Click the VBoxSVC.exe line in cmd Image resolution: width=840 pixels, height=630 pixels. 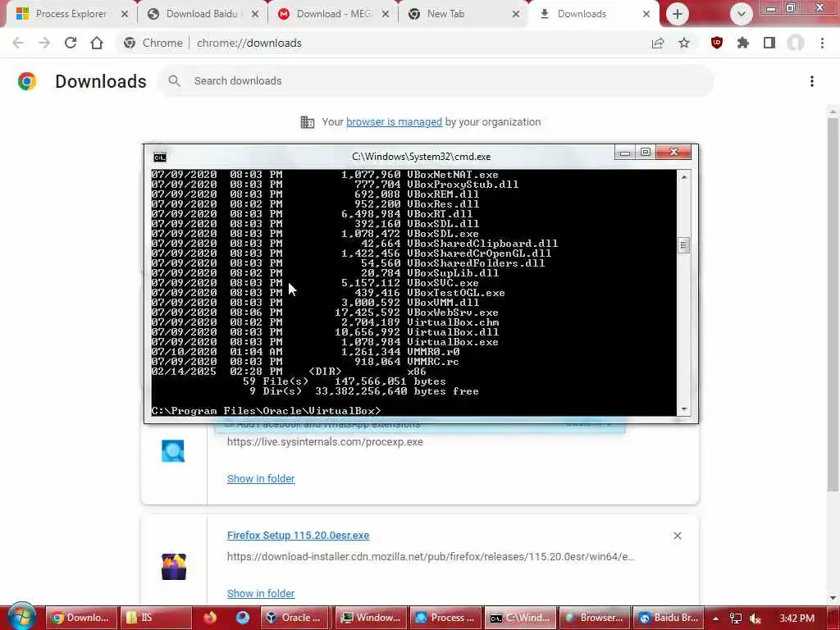(x=314, y=283)
